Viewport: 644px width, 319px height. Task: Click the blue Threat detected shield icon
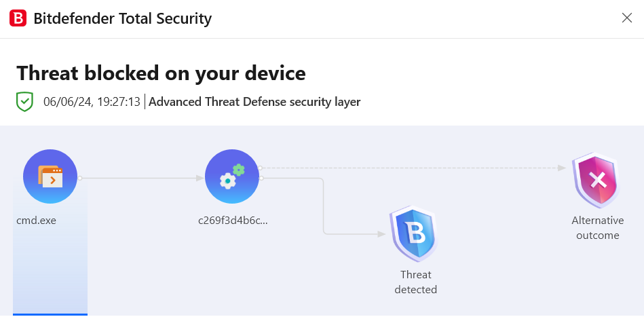tap(413, 234)
